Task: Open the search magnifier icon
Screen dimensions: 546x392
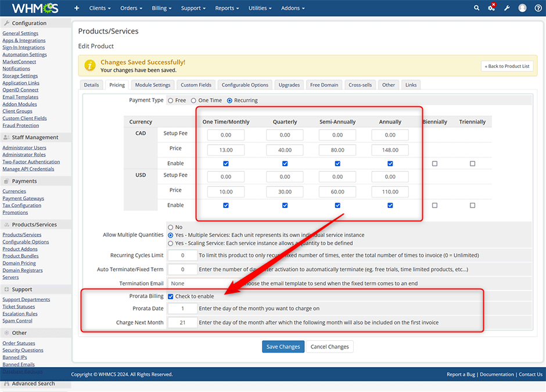Action: coord(477,8)
